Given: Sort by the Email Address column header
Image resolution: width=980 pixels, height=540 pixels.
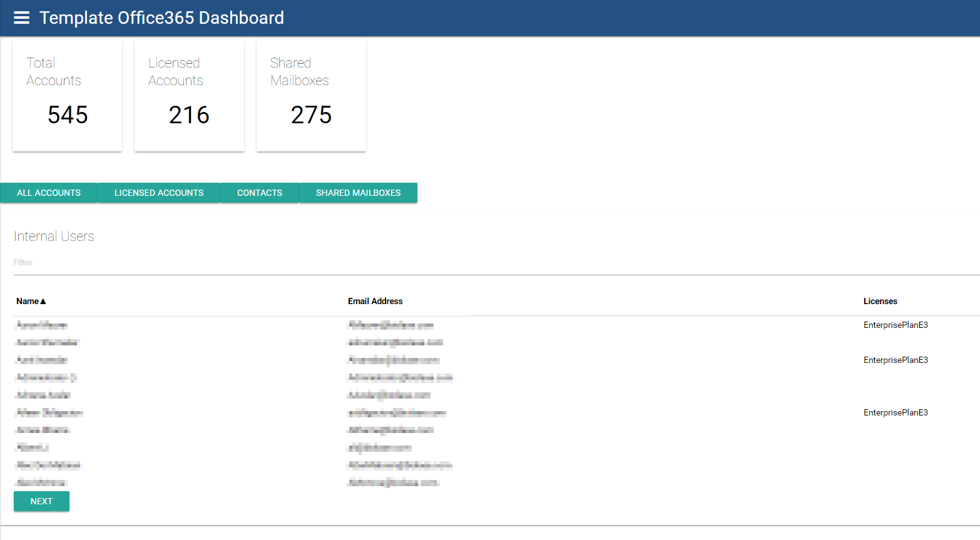Looking at the screenshot, I should click(375, 301).
